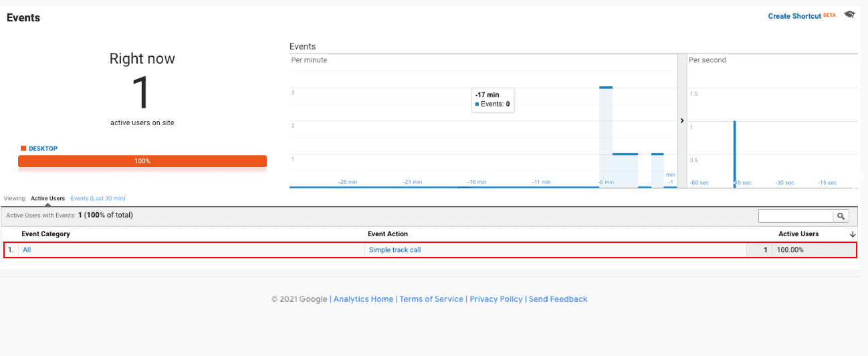This screenshot has width=868, height=356.
Task: Sort by Event Category column header
Action: (45, 234)
